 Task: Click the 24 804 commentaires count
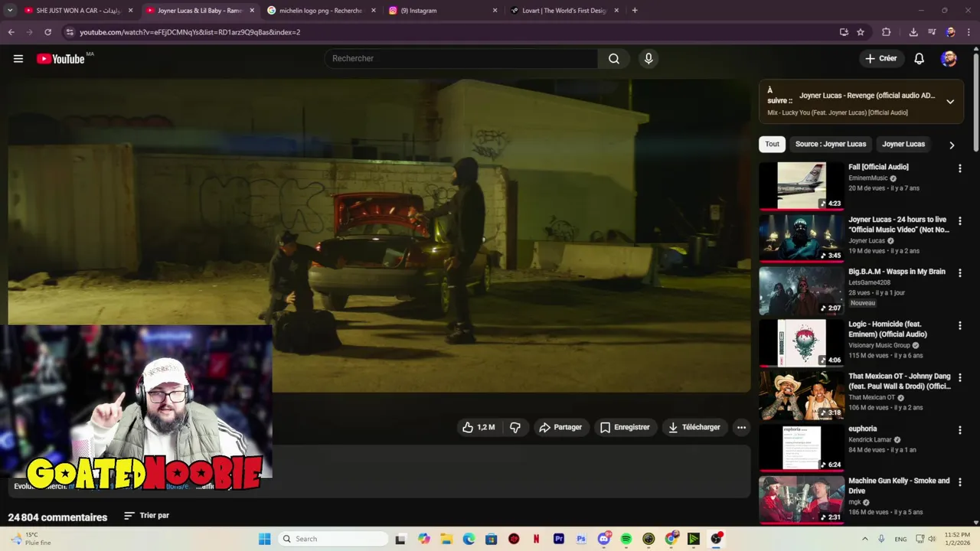[57, 517]
